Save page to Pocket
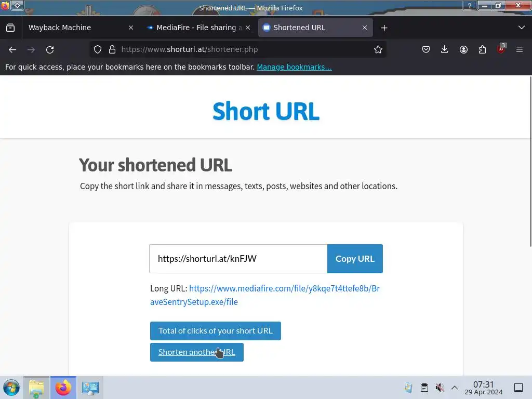Viewport: 532px width, 399px height. (x=426, y=49)
